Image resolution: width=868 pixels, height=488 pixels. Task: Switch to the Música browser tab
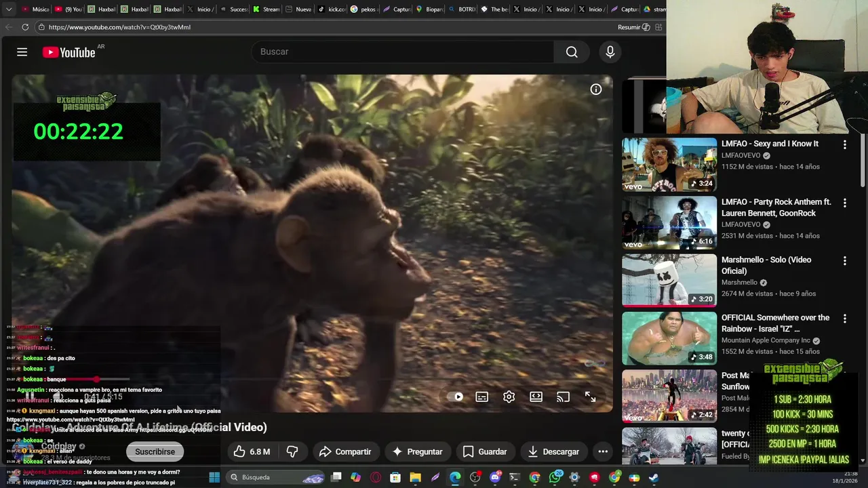coord(35,9)
